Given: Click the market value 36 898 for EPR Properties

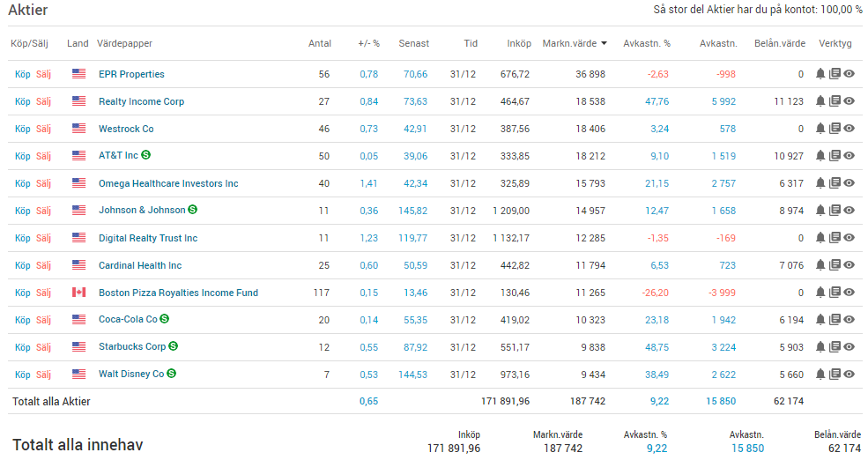Looking at the screenshot, I should [590, 74].
